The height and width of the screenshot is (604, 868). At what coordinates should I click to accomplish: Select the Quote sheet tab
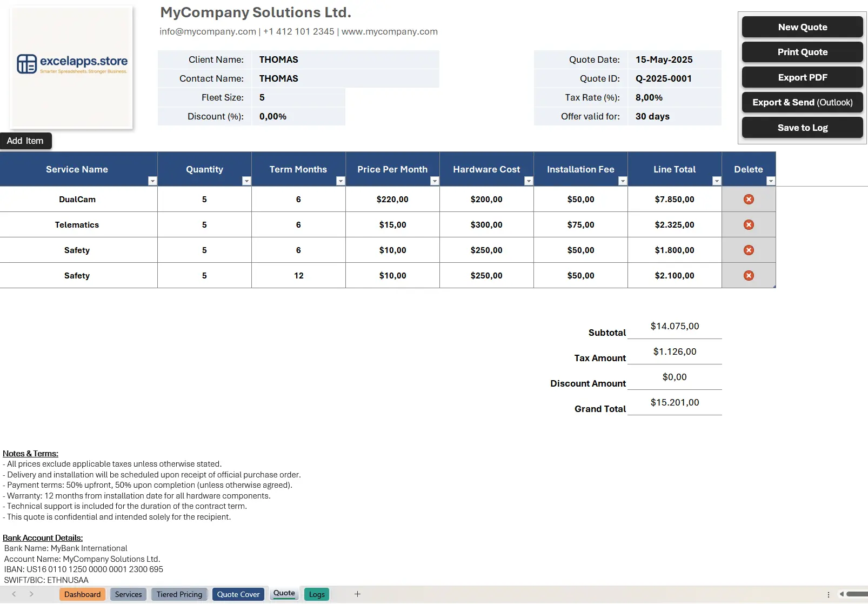284,593
